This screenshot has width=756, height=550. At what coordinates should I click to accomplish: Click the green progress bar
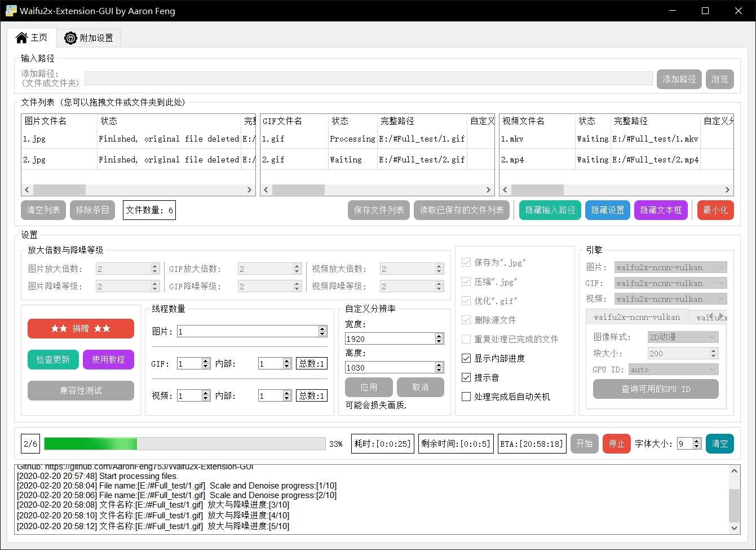pos(185,444)
